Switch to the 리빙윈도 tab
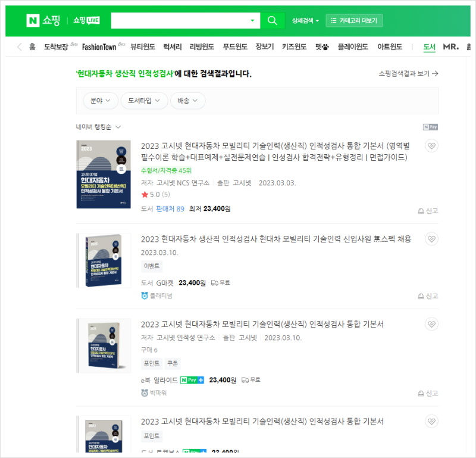Viewport: 476px width, 458px height. point(202,47)
